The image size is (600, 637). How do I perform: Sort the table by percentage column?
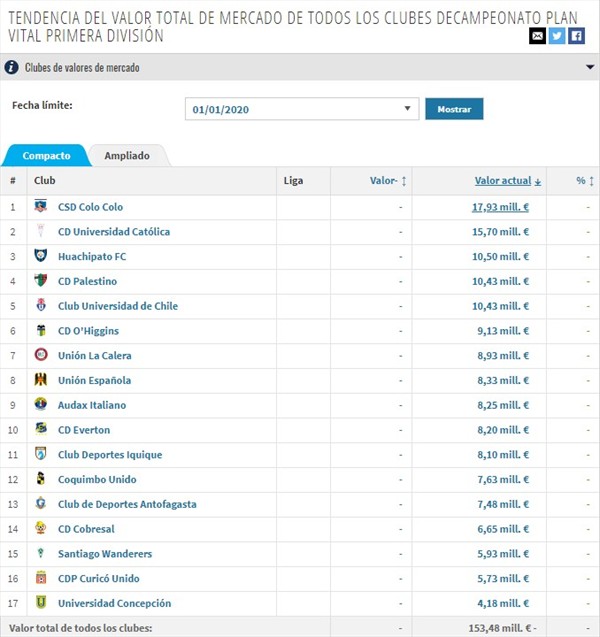tap(585, 181)
